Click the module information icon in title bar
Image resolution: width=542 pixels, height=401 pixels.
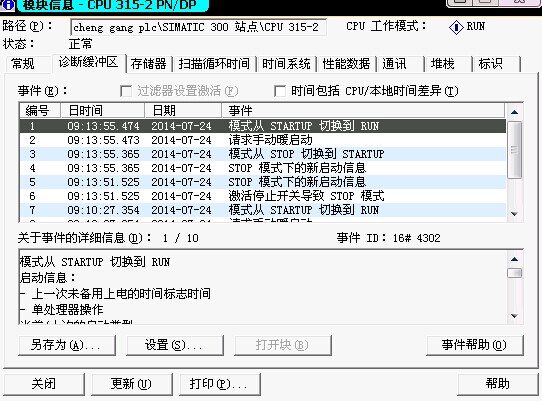[8, 5]
